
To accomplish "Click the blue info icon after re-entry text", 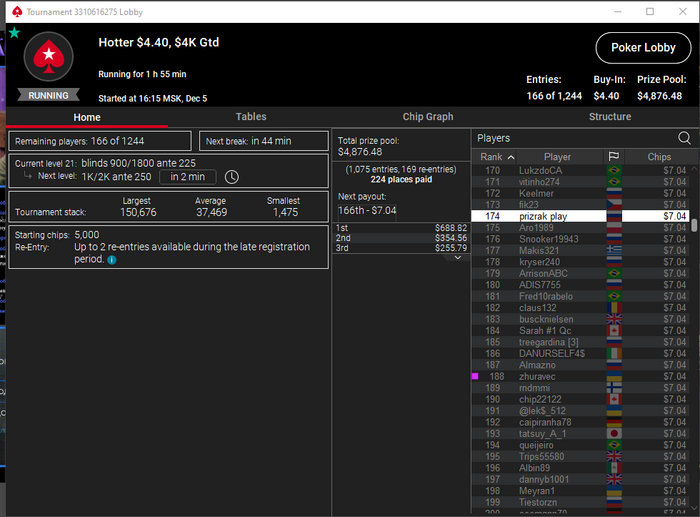I will [112, 260].
